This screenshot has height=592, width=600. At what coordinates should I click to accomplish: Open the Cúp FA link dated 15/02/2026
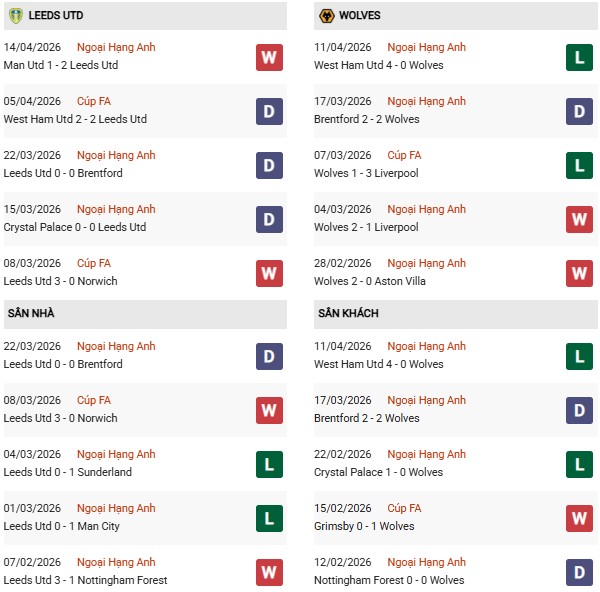pyautogui.click(x=404, y=509)
